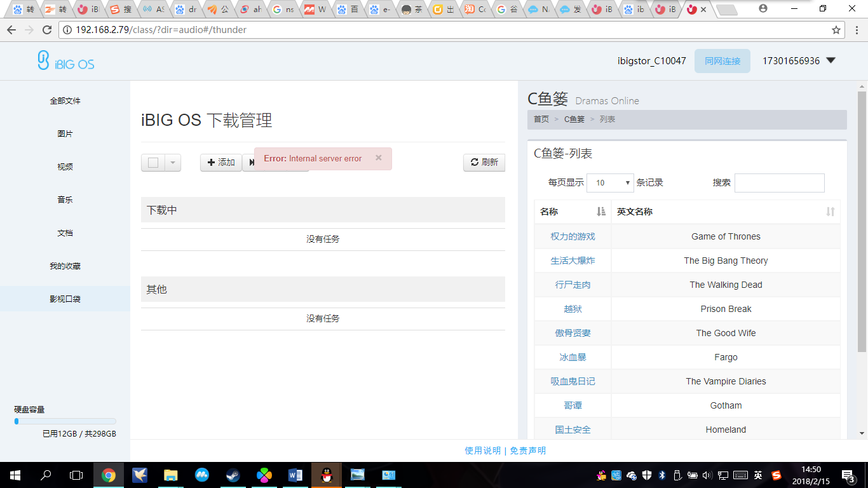Sort by the 英文名称 column sort icon
This screenshot has height=488, width=868.
(830, 212)
